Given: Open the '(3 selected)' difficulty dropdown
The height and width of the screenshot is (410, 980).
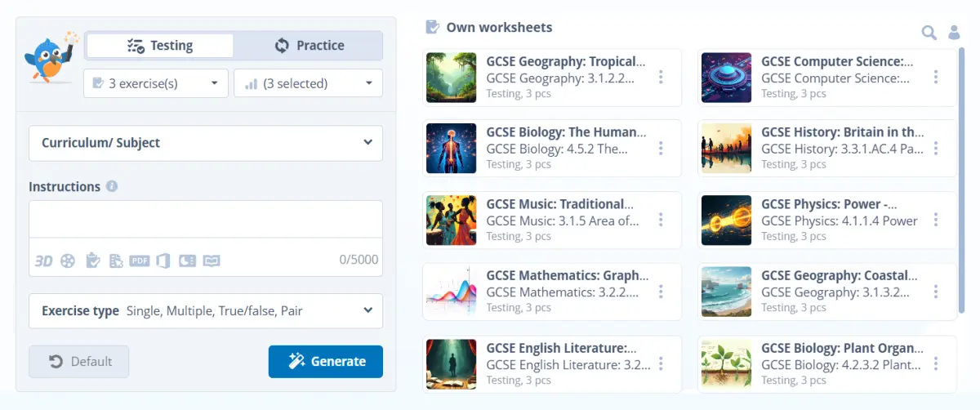Looking at the screenshot, I should click(308, 83).
